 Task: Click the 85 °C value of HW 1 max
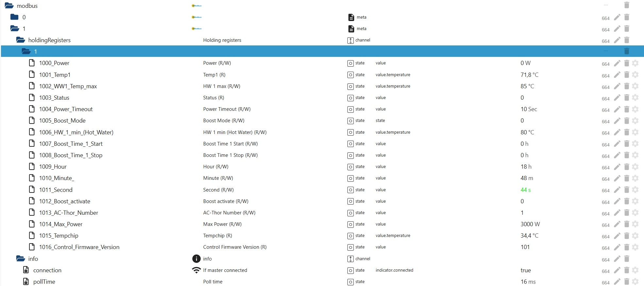tap(527, 86)
